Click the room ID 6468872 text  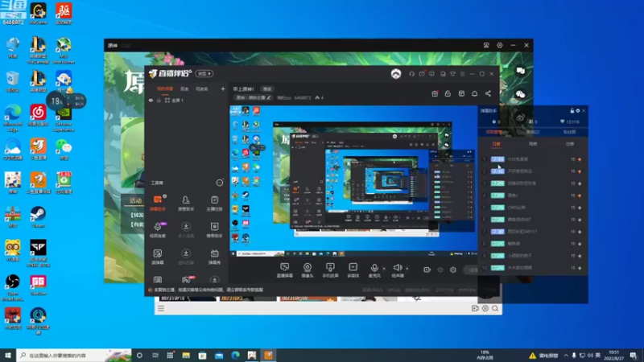pos(303,97)
